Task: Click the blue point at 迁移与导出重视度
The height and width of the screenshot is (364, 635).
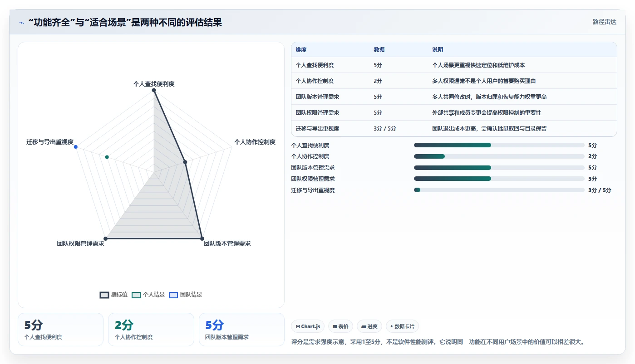Action: 76,147
